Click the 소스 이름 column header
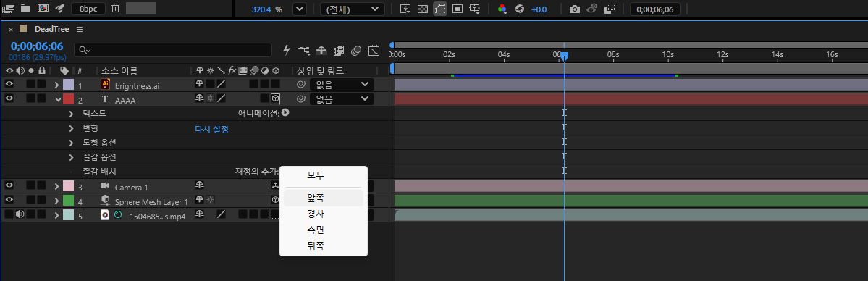868x281 pixels. pos(119,71)
